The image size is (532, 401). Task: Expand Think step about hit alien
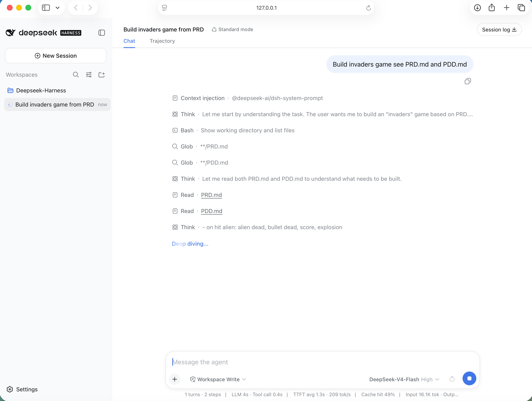point(257,227)
